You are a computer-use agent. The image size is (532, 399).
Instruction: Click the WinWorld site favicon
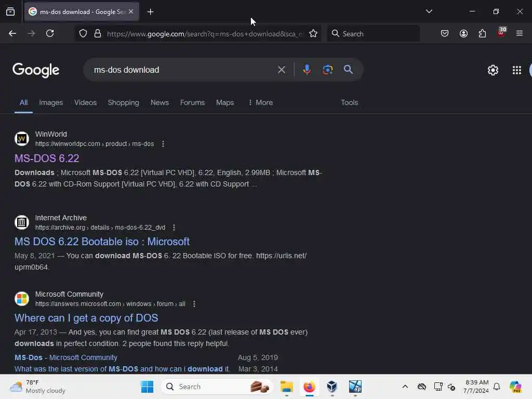tap(22, 139)
